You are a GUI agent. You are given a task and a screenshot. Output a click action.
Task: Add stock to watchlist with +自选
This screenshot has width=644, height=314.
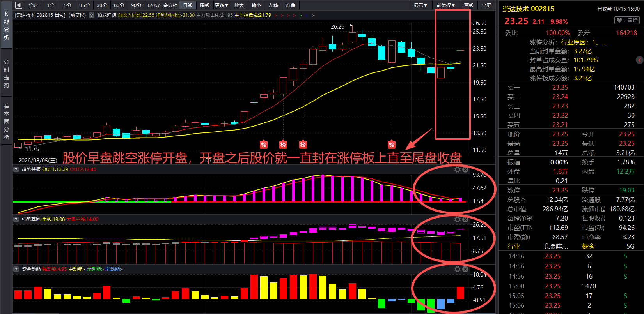coord(627,20)
